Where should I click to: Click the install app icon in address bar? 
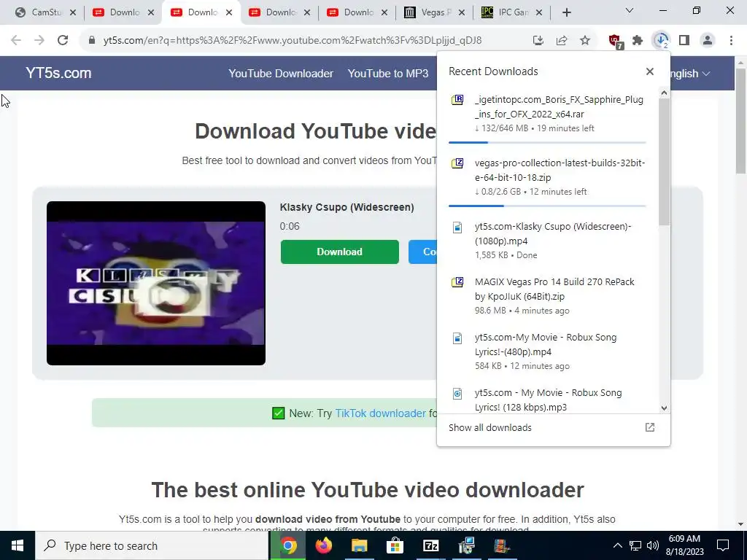[538, 41]
